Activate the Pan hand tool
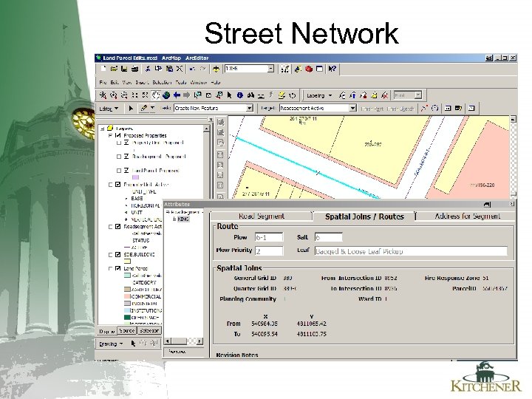The image size is (532, 399). (x=156, y=95)
